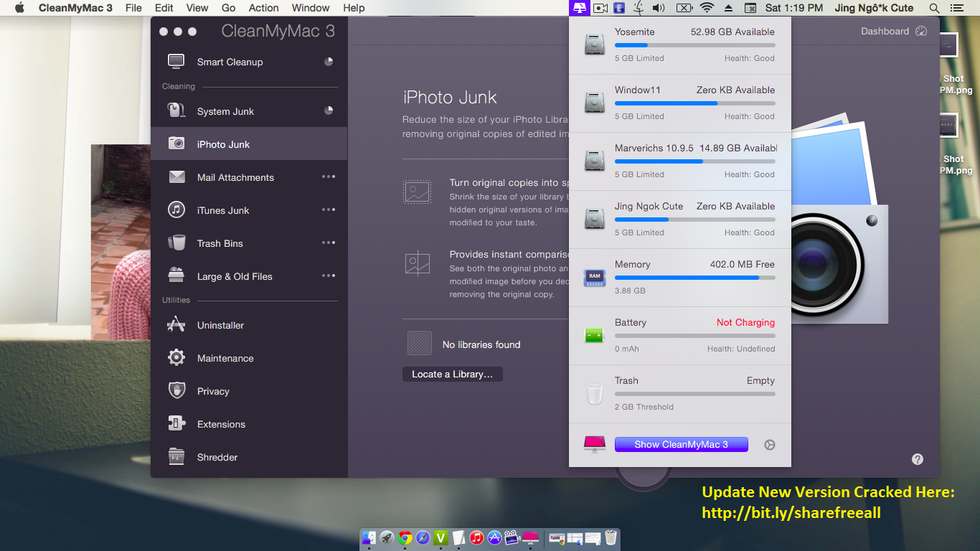Open the Window menu
Viewport: 980px width, 551px height.
point(310,8)
